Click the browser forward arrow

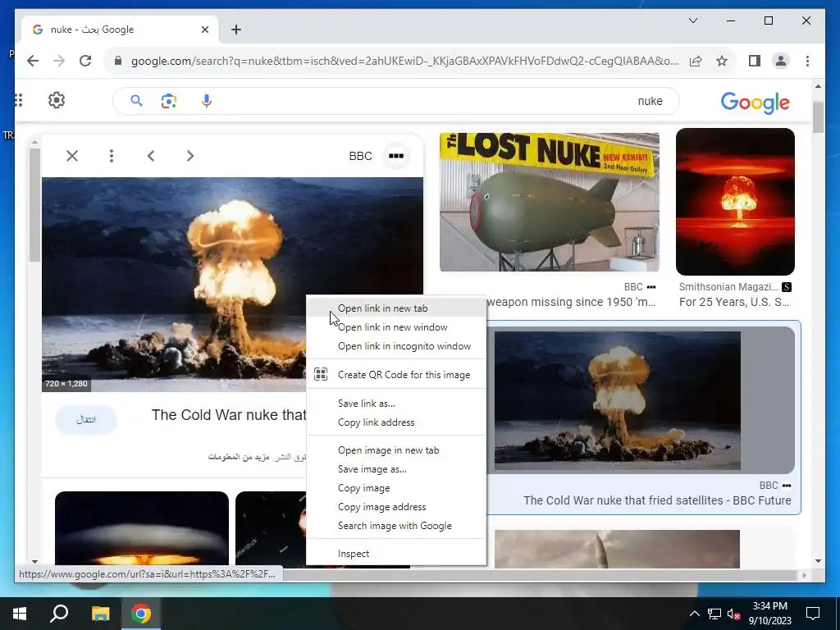coord(59,61)
